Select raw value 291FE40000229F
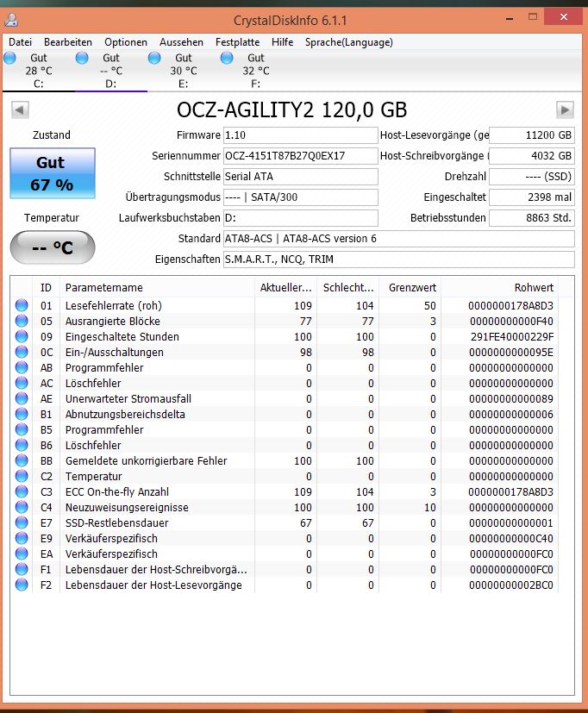 click(511, 337)
